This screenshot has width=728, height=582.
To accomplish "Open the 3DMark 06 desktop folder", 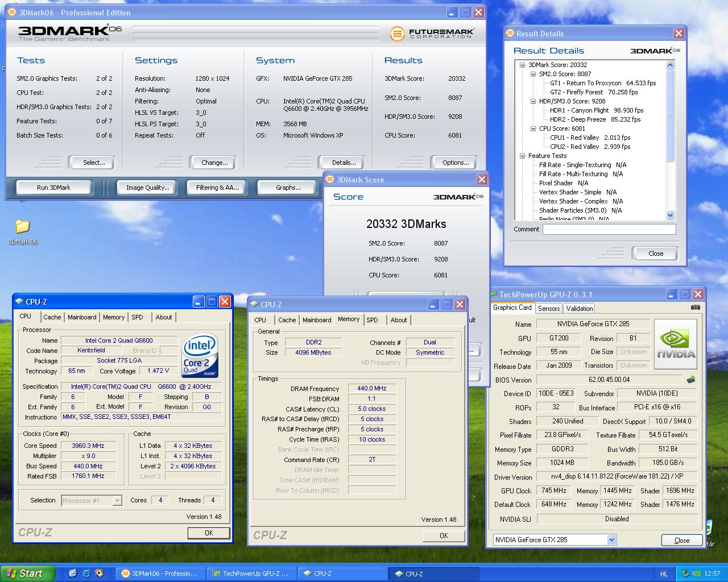I will 22,227.
